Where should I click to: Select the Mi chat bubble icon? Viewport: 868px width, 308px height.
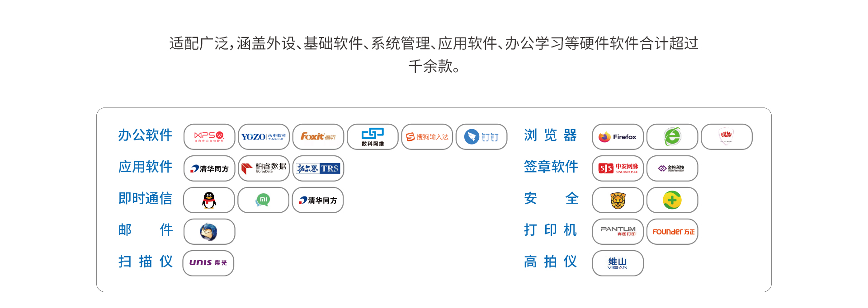click(x=263, y=200)
